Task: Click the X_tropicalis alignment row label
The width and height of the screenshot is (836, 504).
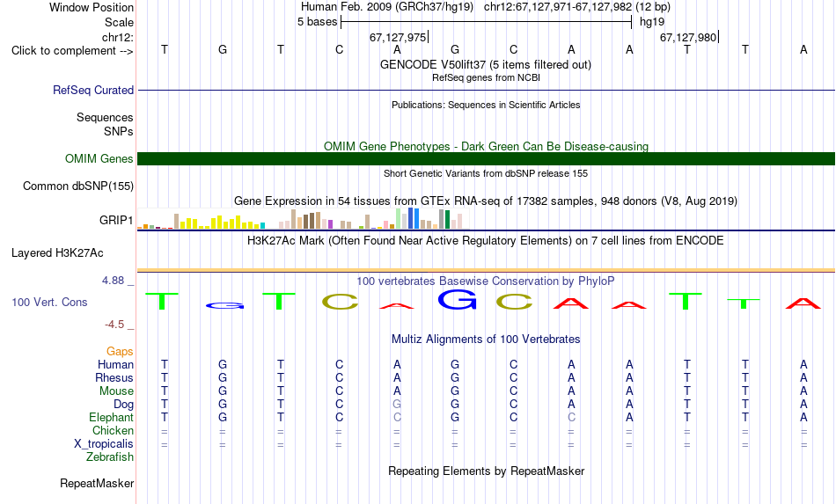Action: pos(104,444)
